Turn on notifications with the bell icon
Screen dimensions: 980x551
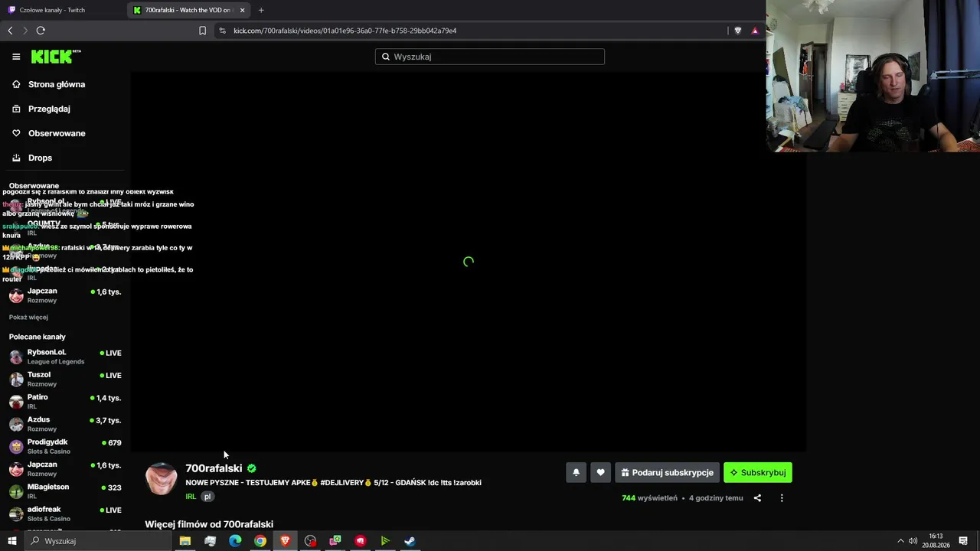577,473
